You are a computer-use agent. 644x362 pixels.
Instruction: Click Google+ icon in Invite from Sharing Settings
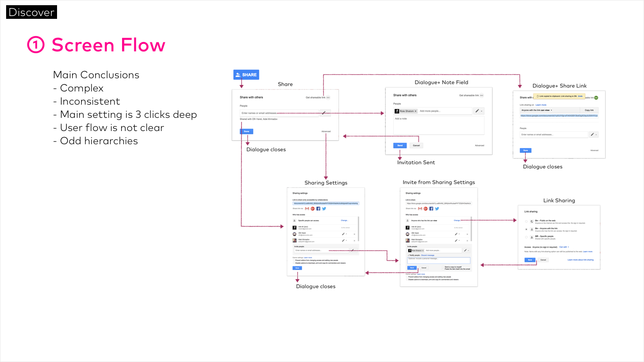point(426,209)
